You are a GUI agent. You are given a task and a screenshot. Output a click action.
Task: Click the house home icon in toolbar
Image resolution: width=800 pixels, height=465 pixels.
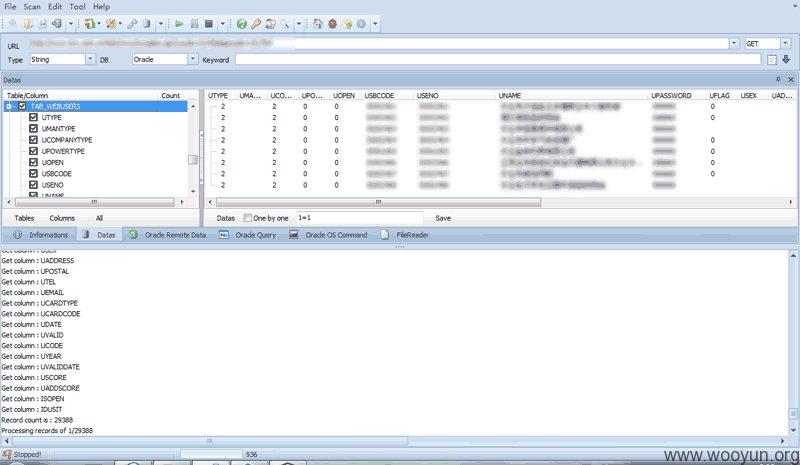click(x=318, y=24)
